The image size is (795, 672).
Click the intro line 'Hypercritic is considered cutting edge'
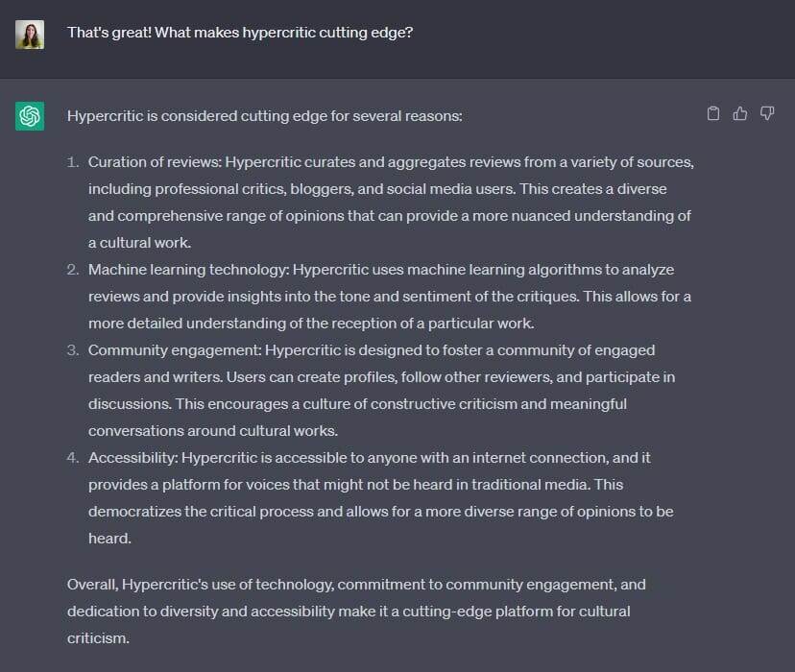click(x=264, y=116)
